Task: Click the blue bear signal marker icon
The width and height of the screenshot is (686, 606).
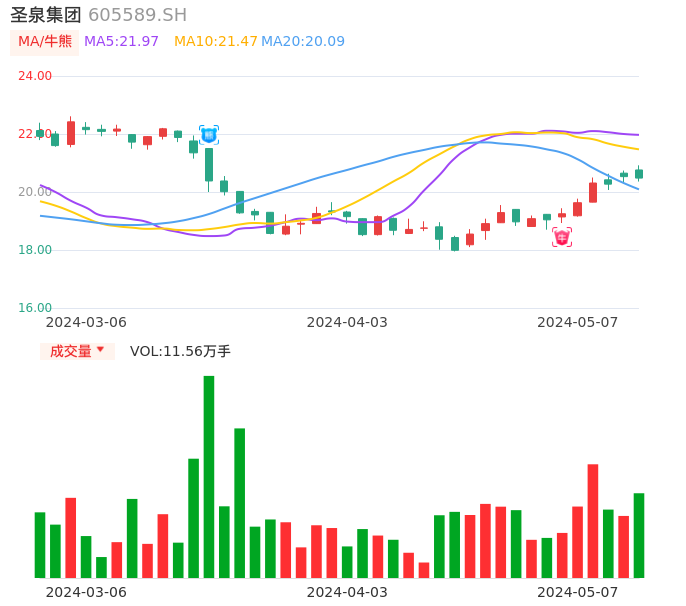Action: [209, 135]
